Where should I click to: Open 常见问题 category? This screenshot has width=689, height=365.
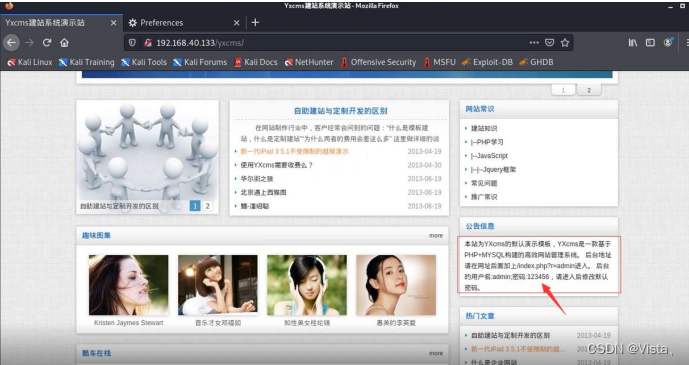484,183
